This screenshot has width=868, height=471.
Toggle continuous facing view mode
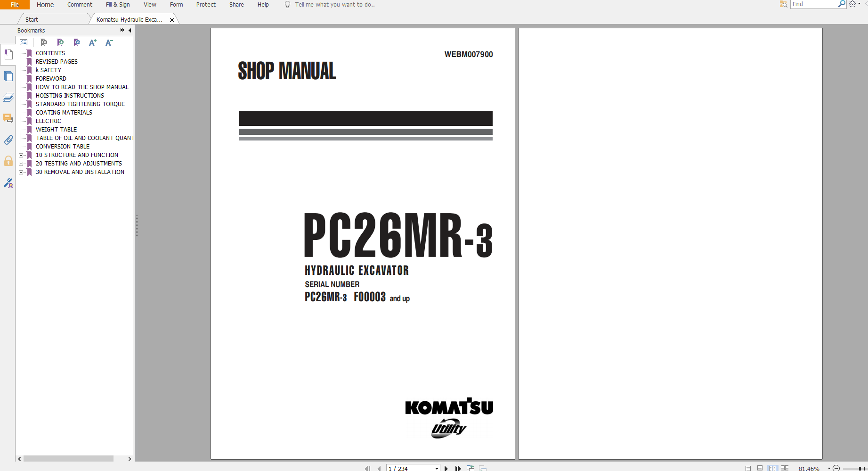click(785, 468)
